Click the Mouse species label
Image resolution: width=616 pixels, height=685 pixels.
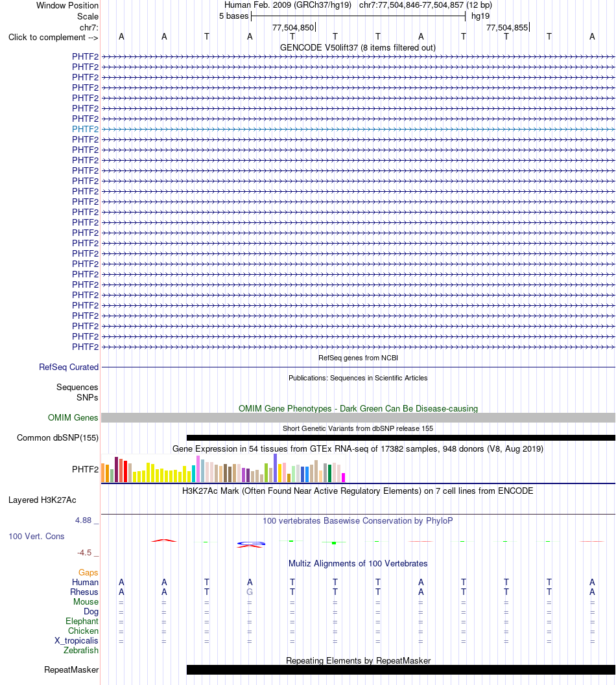click(x=86, y=602)
